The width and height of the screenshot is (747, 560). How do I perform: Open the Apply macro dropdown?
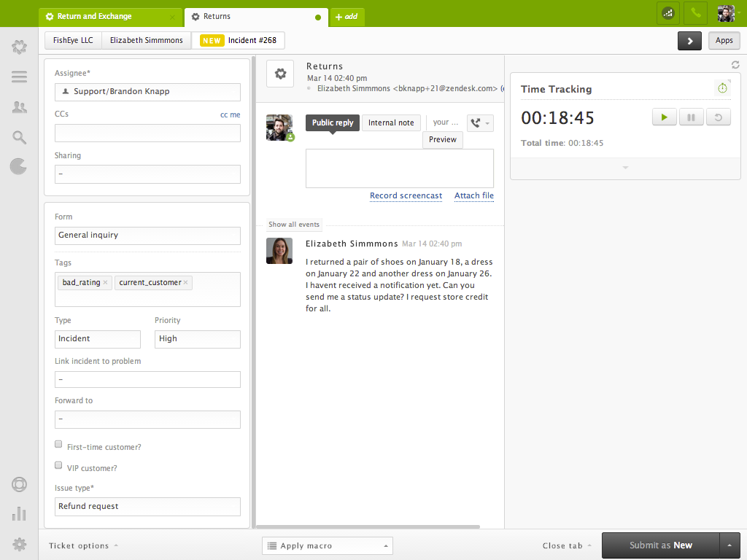tap(327, 545)
